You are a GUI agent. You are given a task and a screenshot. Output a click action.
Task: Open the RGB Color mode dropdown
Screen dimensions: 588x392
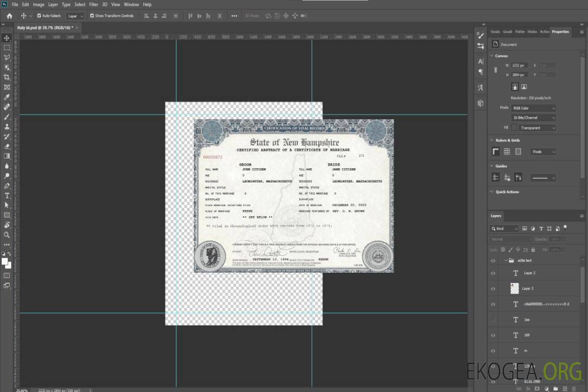click(x=533, y=108)
